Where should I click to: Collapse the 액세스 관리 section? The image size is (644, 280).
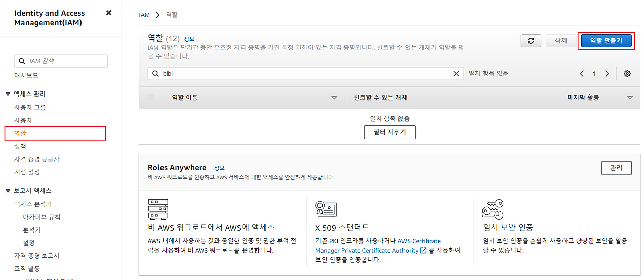8,94
